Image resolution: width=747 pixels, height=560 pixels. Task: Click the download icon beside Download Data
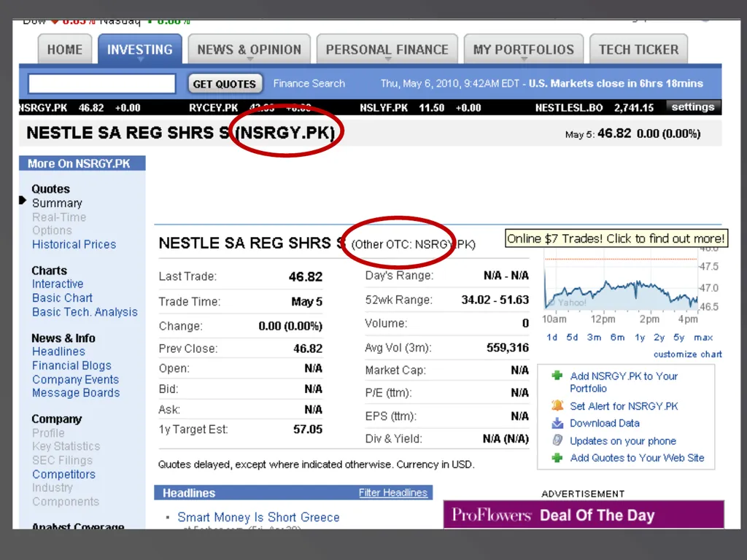[x=557, y=423]
